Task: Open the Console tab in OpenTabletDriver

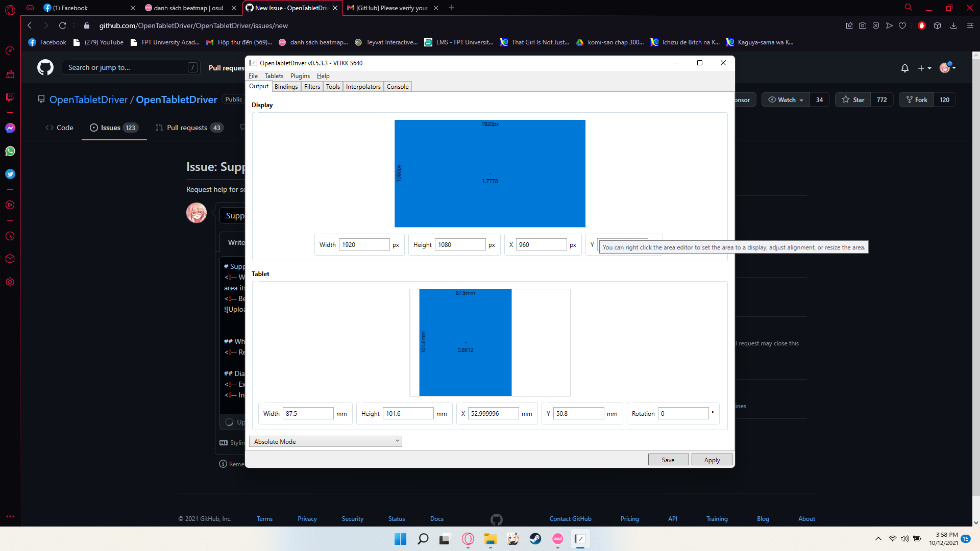Action: coord(398,86)
